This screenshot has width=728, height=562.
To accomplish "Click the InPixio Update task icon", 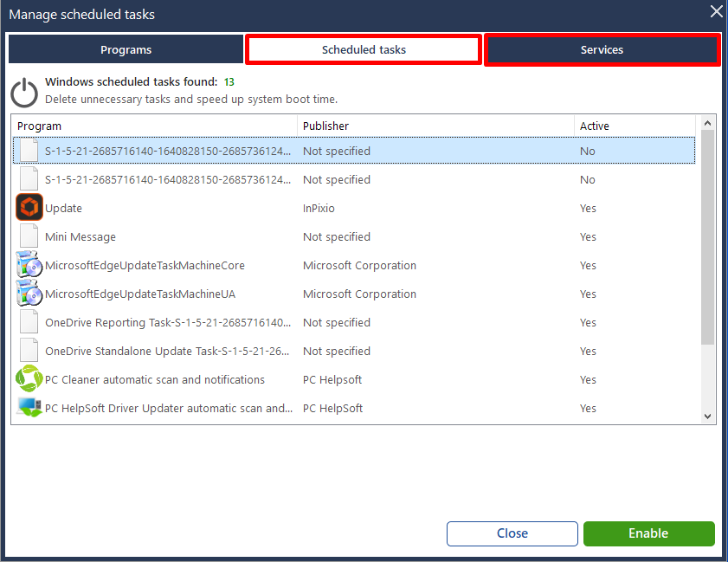I will [29, 207].
